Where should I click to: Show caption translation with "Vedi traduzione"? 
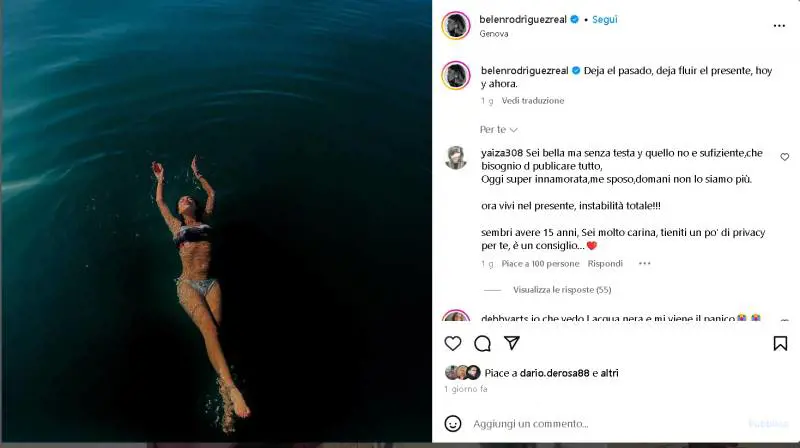tap(533, 101)
